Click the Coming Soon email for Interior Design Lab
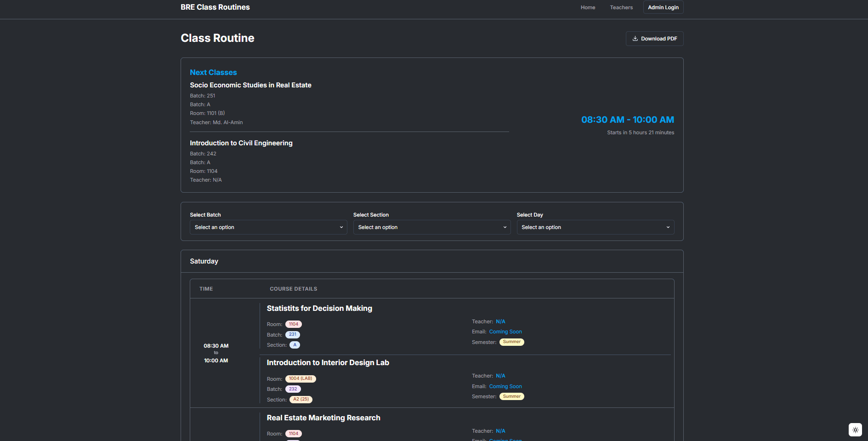This screenshot has width=868, height=441. (x=505, y=386)
